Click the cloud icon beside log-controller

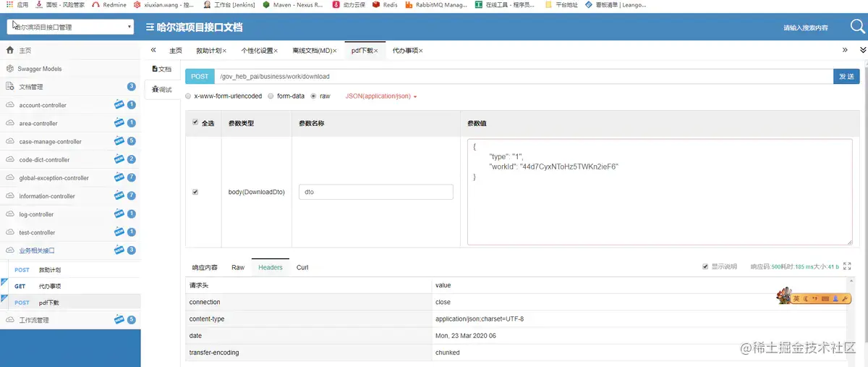click(x=10, y=214)
